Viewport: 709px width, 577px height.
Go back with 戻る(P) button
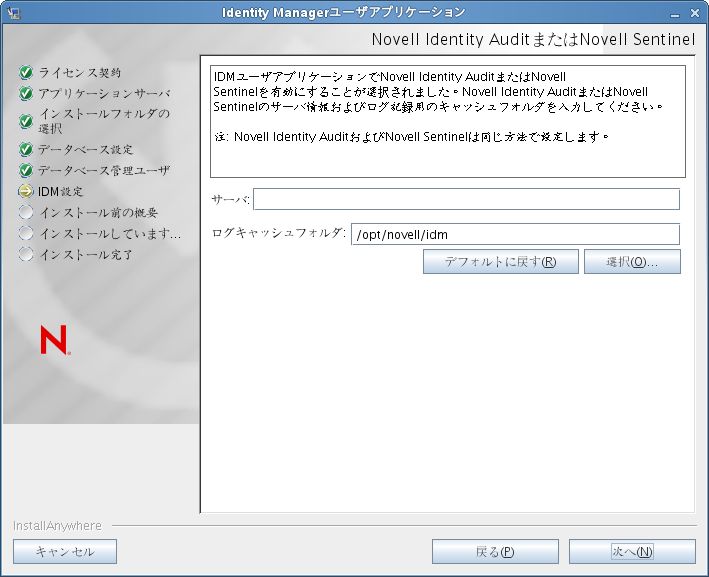point(495,551)
